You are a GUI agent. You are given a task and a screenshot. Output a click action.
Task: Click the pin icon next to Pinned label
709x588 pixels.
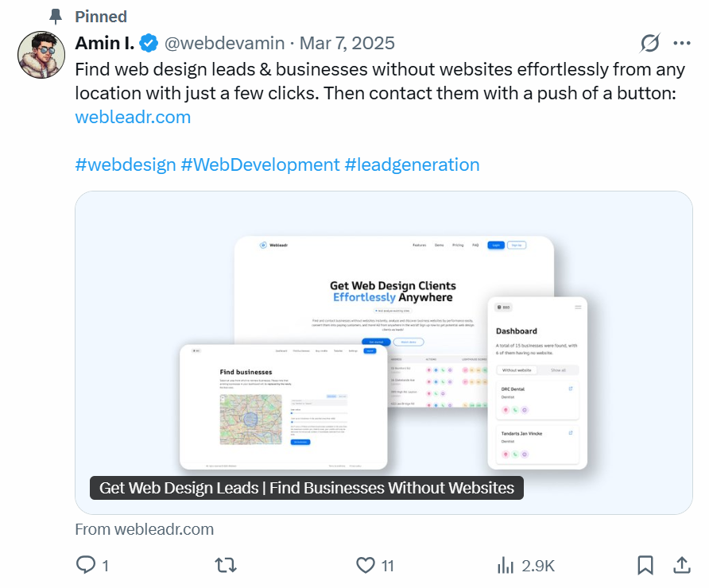pos(54,15)
